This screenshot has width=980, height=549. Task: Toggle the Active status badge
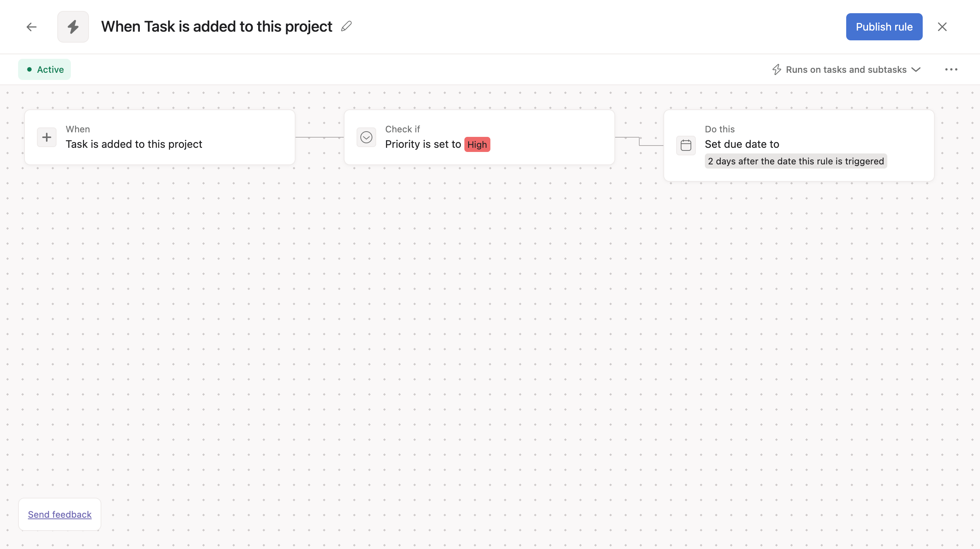point(44,70)
